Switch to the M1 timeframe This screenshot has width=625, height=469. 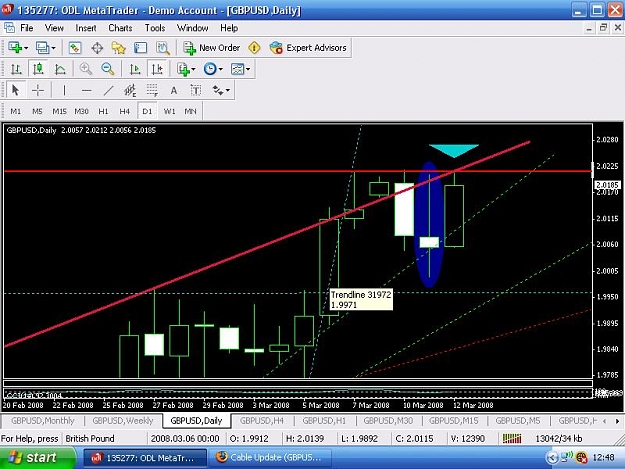16,111
